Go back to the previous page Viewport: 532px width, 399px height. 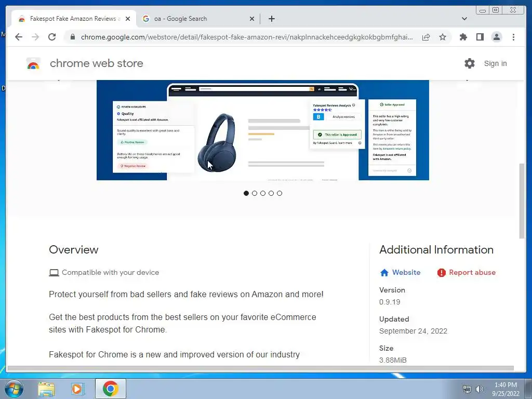click(19, 37)
